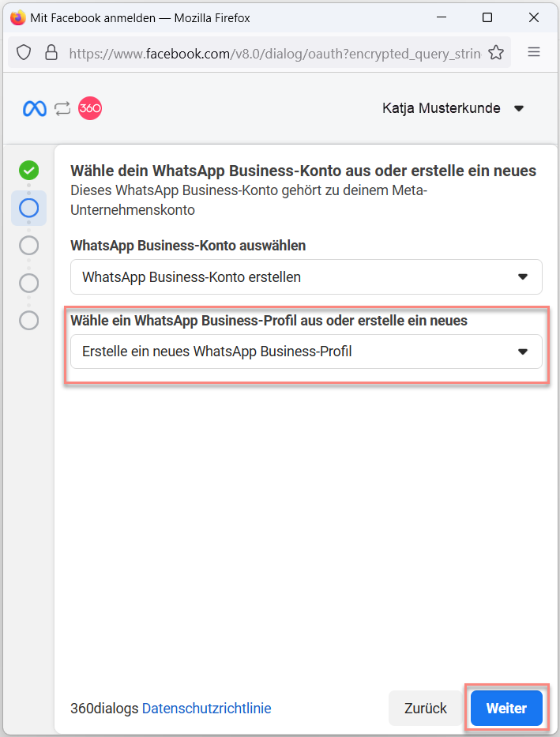Maximize the Firefox window
Screen dimensions: 560x737
tap(487, 18)
